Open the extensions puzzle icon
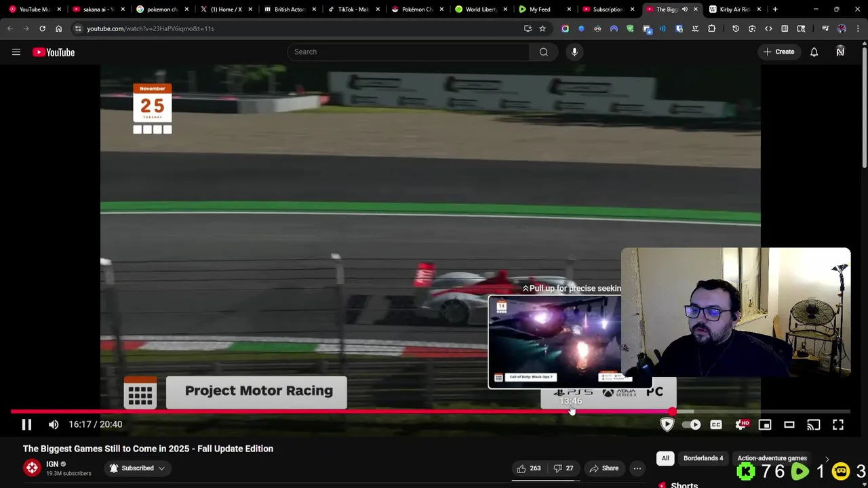868x488 pixels. [x=711, y=28]
